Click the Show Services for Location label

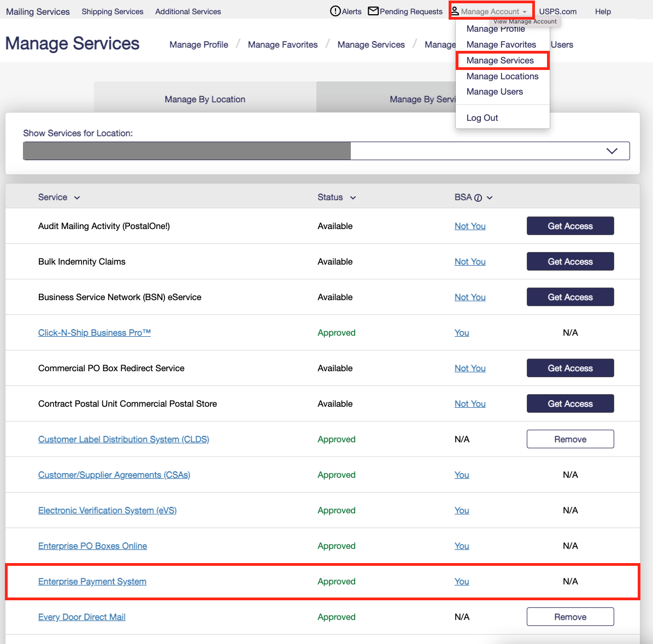point(78,133)
